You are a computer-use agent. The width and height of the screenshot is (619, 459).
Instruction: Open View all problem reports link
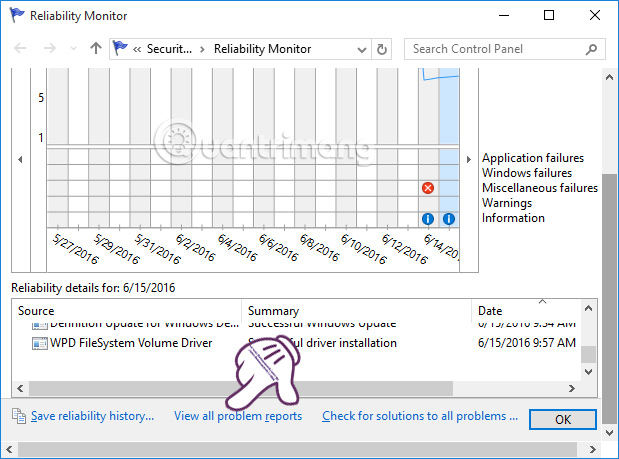[238, 416]
